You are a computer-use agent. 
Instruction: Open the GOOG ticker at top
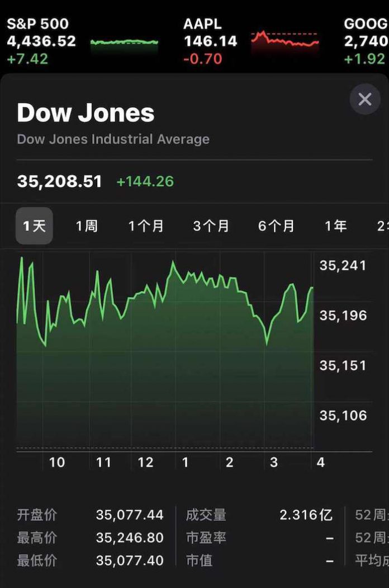tap(366, 41)
